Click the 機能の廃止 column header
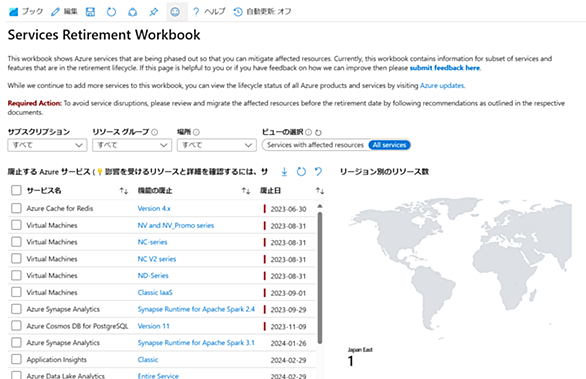Screen dimensions: 586x379 point(155,191)
